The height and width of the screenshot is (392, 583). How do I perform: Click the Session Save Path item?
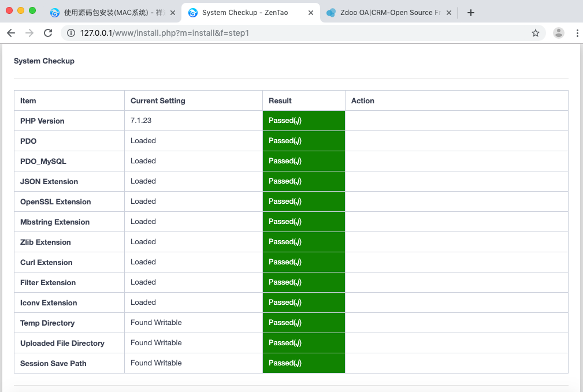pyautogui.click(x=53, y=363)
